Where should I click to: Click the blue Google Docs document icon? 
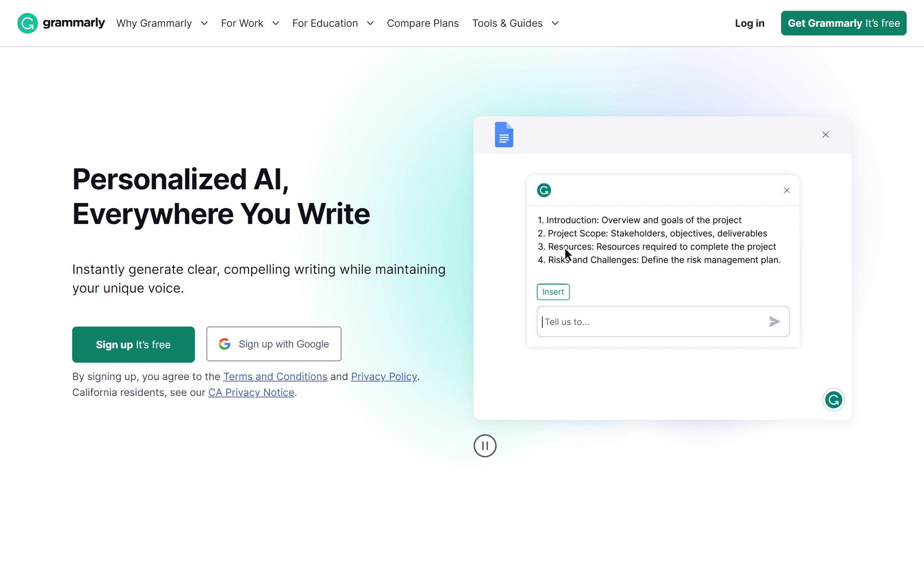tap(504, 134)
